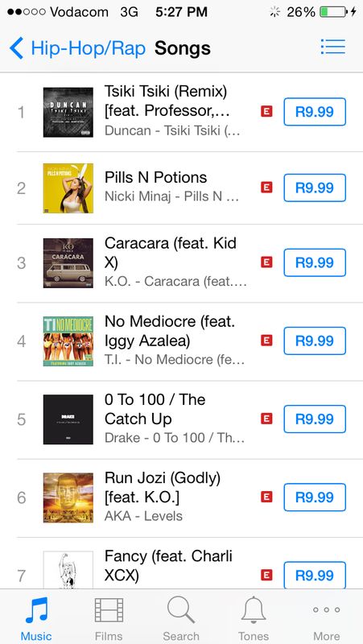
Task: Tap the Hip-Hop/Rap back link
Action: tap(88, 48)
